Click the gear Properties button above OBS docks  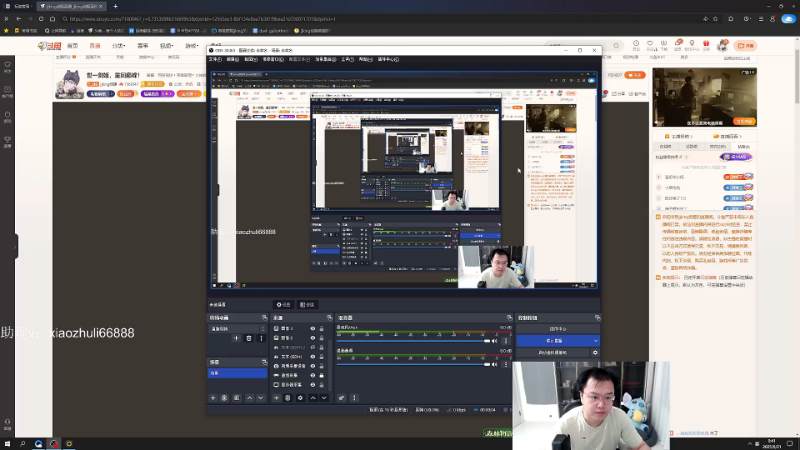click(283, 305)
